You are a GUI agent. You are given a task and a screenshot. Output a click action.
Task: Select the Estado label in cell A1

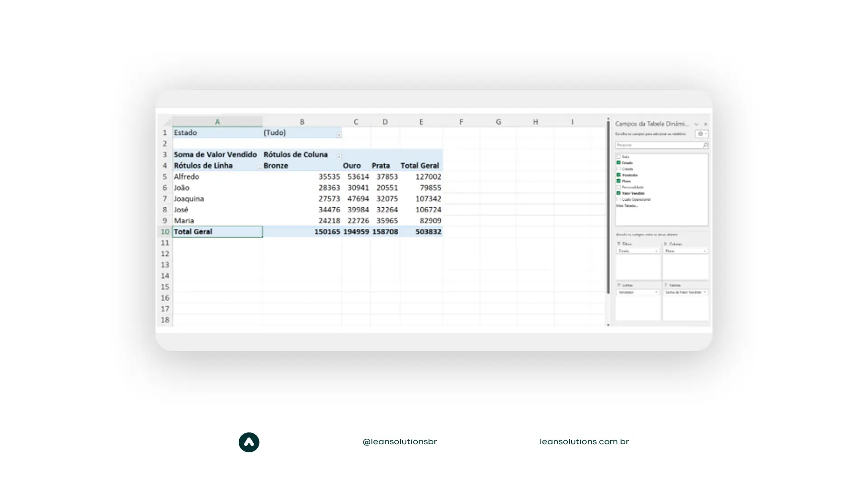(185, 133)
